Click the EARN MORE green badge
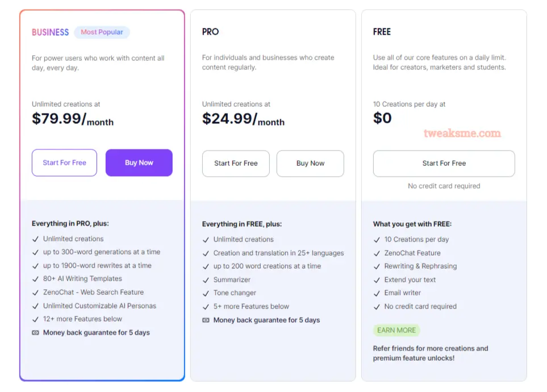Viewport: 547px width, 392px height. 396,330
